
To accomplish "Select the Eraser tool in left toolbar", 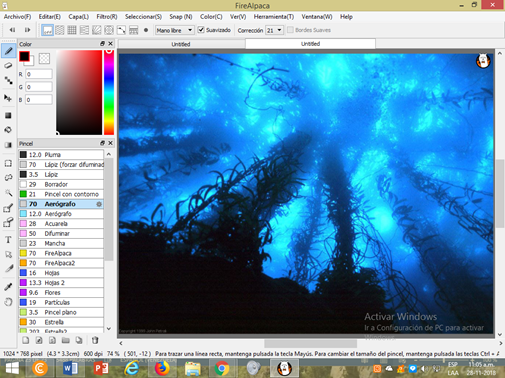I will [8, 65].
